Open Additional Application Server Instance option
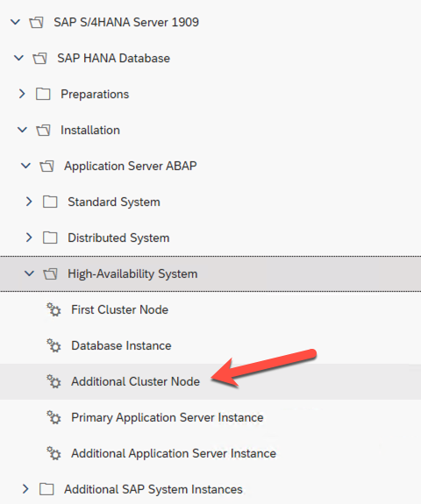Screen dimensions: 421x504 (x=174, y=453)
